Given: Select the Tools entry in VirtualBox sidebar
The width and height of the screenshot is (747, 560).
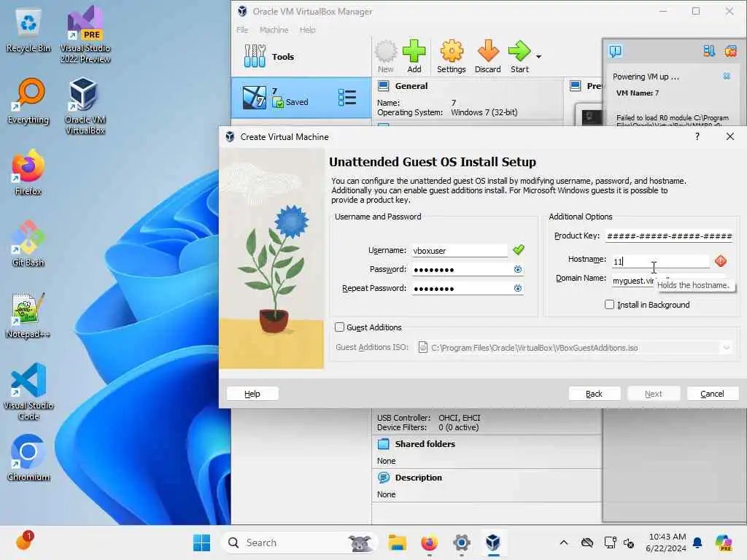Looking at the screenshot, I should point(301,57).
